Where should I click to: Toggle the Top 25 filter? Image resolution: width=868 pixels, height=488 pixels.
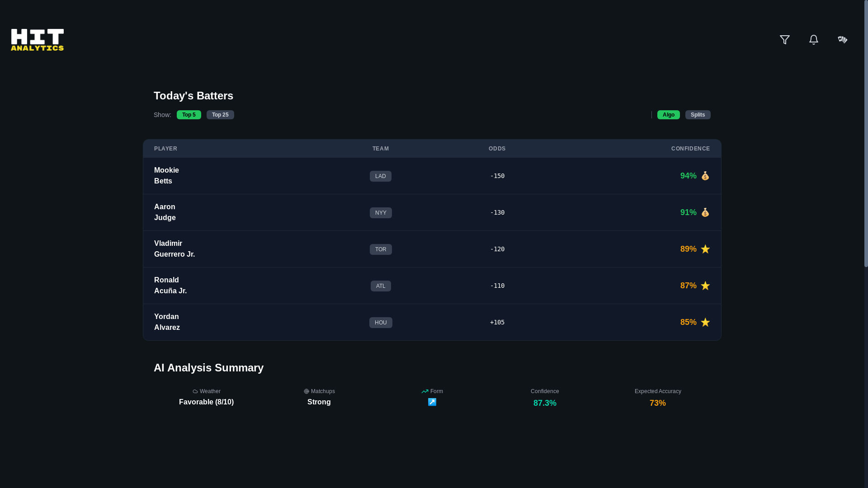(x=220, y=115)
